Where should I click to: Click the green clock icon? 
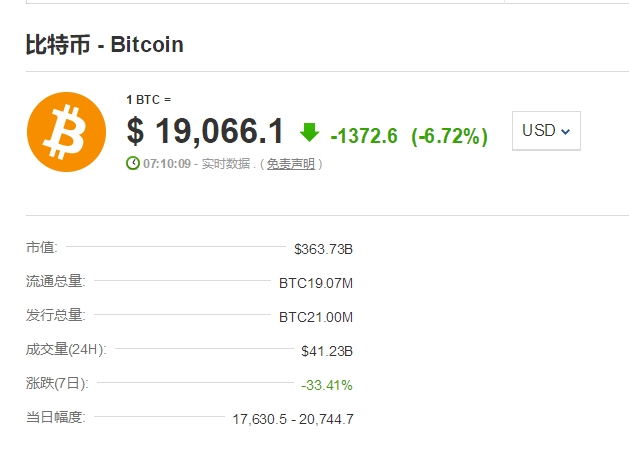[133, 162]
